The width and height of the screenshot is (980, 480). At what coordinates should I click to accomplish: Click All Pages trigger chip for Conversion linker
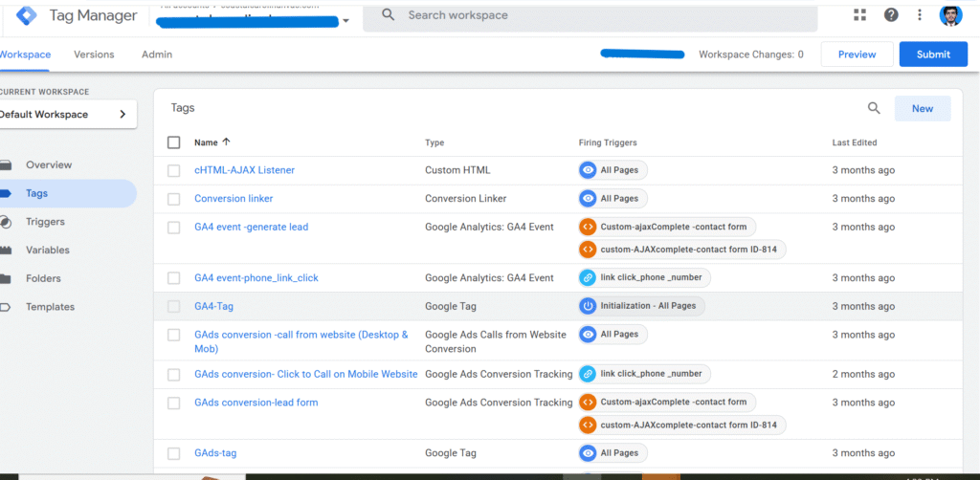pyautogui.click(x=613, y=199)
